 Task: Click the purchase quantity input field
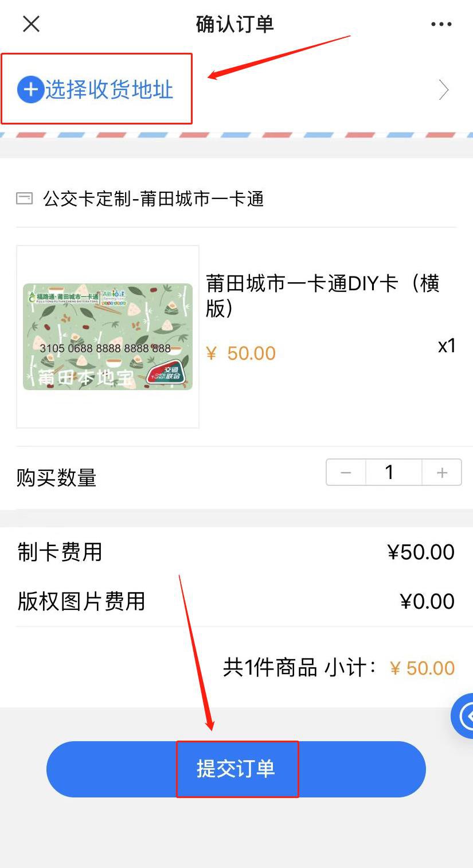coord(389,473)
